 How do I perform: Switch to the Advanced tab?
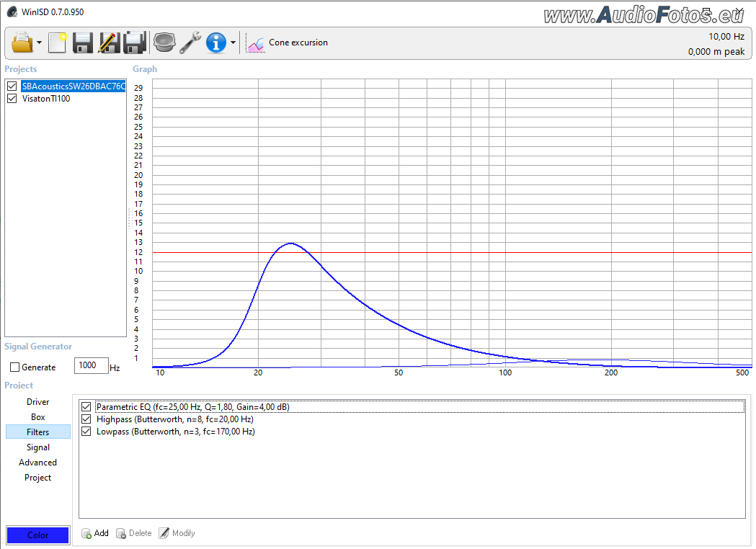[x=37, y=463]
